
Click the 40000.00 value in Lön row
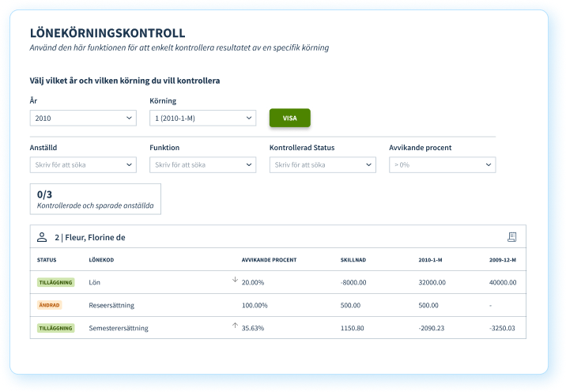(503, 282)
